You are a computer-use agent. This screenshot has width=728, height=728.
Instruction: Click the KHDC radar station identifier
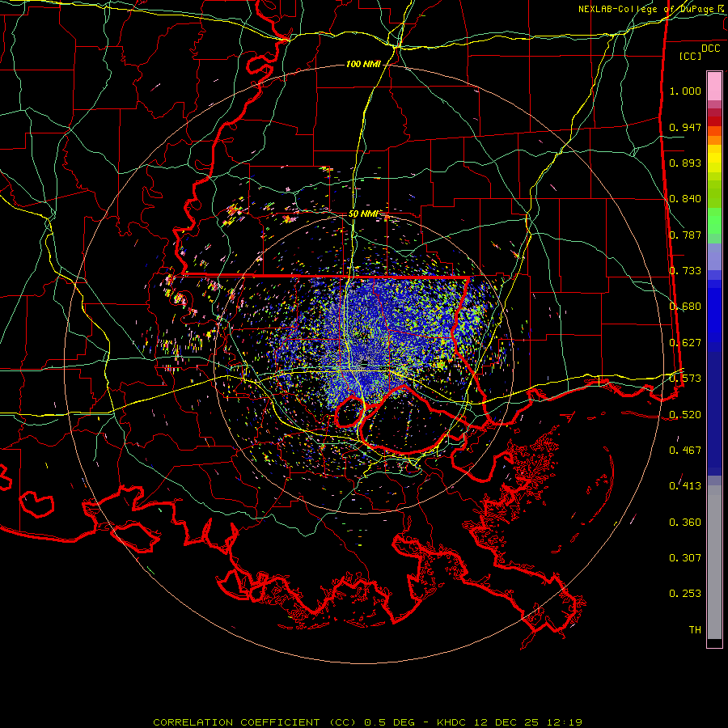(x=453, y=722)
